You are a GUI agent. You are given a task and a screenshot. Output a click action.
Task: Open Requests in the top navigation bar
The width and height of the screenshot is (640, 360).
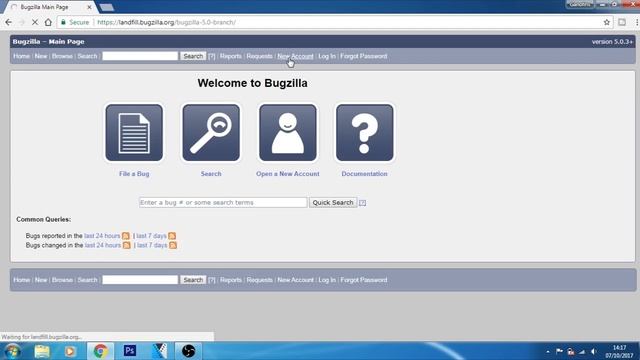(259, 56)
